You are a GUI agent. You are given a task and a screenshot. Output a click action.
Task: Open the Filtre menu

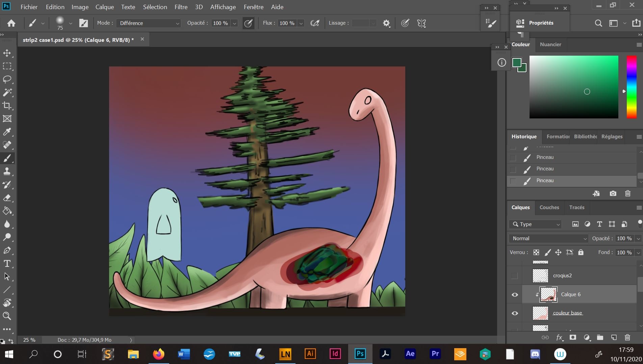[x=181, y=7]
